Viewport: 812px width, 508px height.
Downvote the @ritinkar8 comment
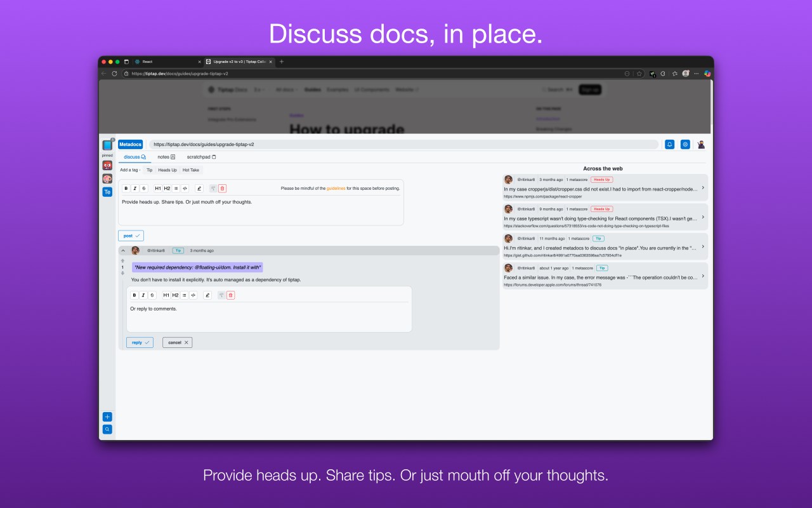pyautogui.click(x=122, y=274)
